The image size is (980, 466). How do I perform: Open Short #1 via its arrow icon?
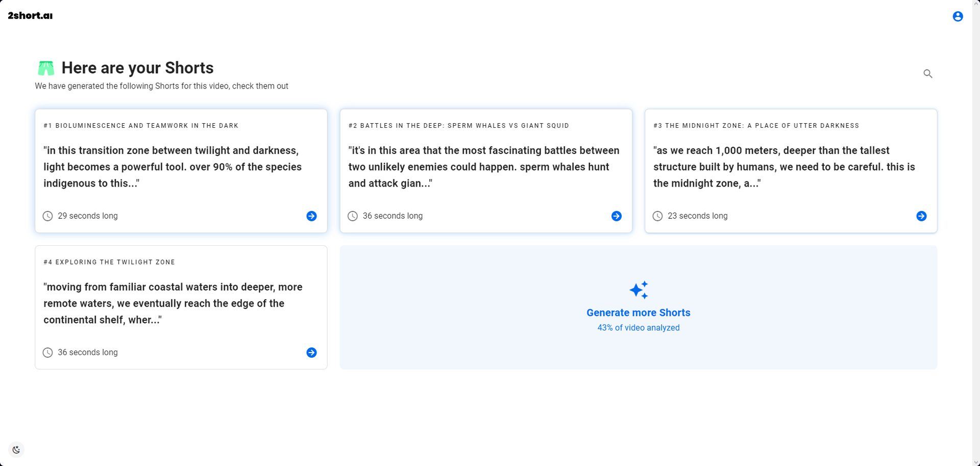311,216
